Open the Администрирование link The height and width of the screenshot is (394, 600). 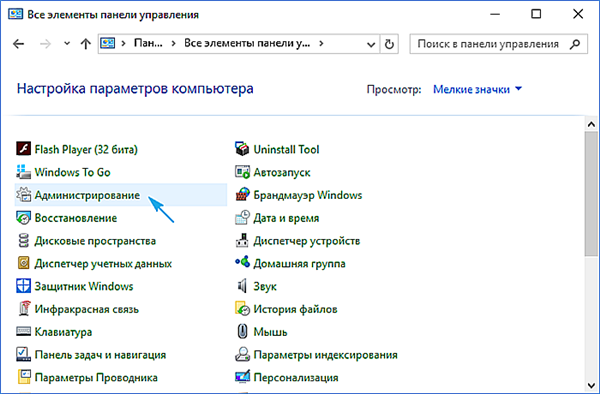(87, 195)
